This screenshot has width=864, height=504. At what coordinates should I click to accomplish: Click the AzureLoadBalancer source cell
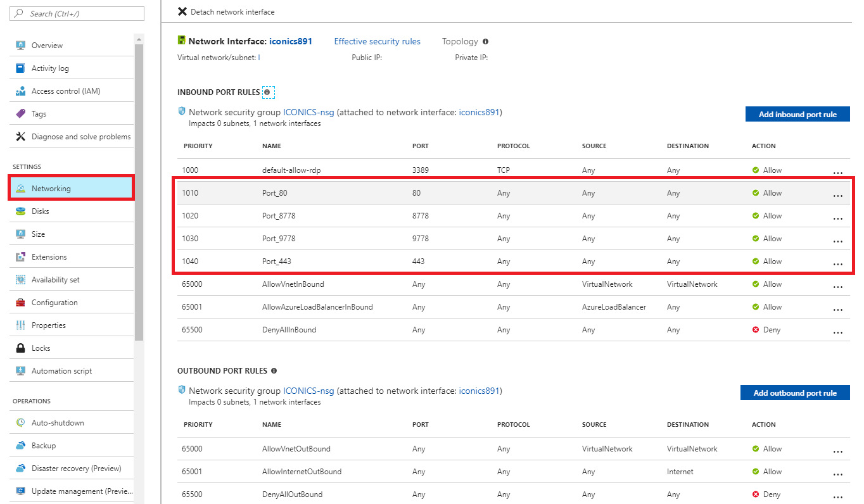(614, 307)
